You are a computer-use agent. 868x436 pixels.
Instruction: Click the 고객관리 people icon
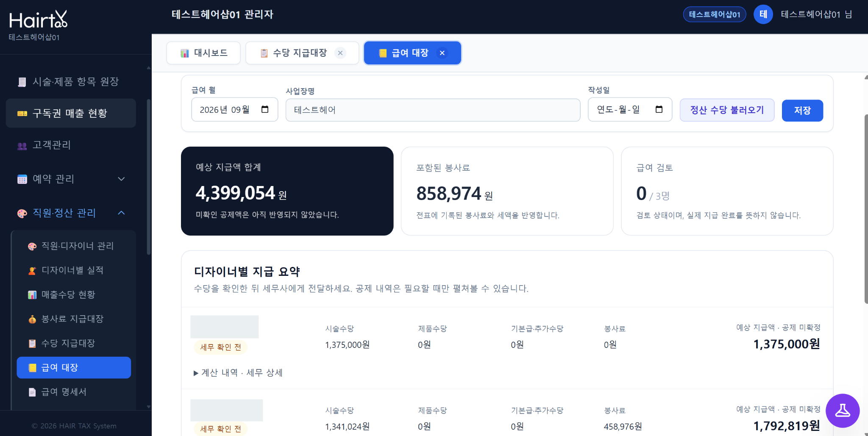22,145
